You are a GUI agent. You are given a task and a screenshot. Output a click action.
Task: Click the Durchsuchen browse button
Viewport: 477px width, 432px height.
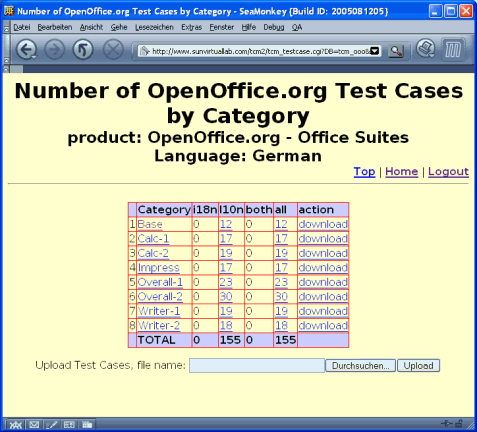coord(360,366)
